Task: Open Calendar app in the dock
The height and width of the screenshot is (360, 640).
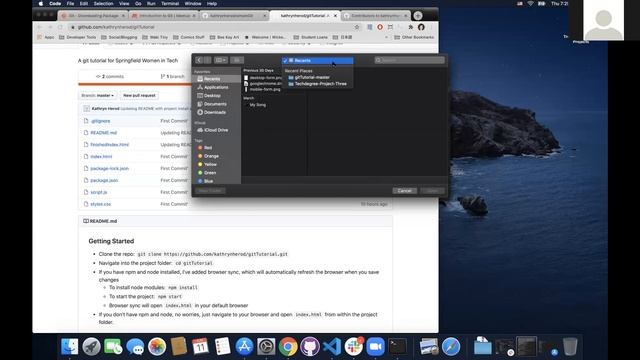Action: [x=200, y=347]
